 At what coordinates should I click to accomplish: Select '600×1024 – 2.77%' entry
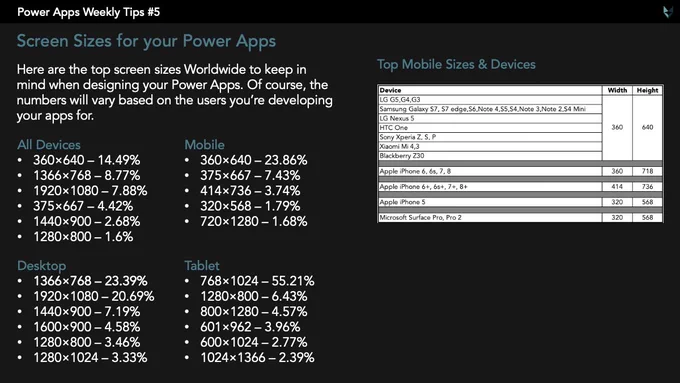pos(253,342)
